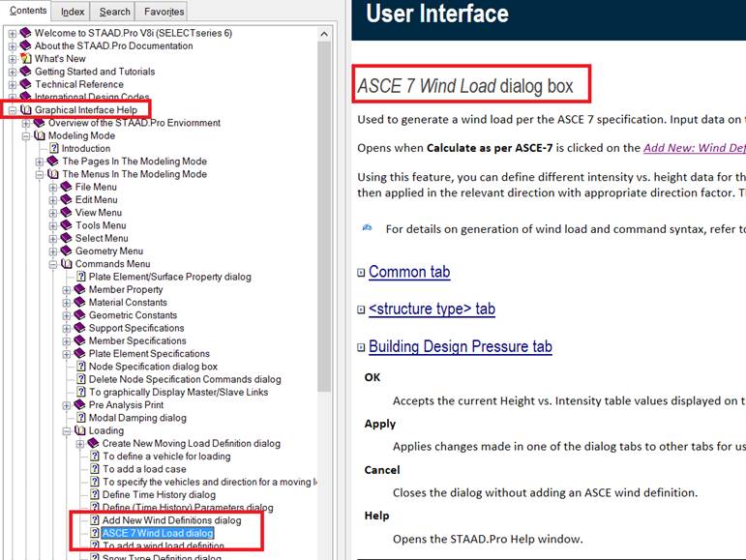This screenshot has height=560, width=746.
Task: Click the book icon next to Member Property
Action: click(79, 289)
